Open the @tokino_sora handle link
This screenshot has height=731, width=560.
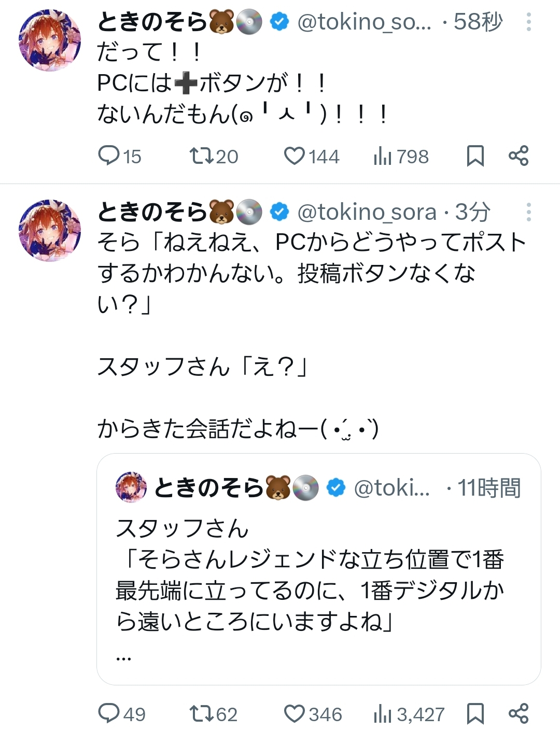pos(367,212)
